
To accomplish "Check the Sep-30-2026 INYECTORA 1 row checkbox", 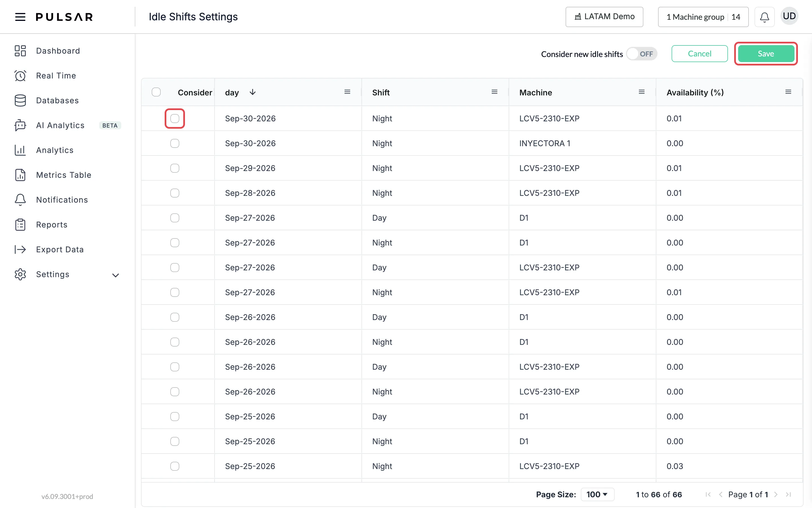I will [x=175, y=143].
